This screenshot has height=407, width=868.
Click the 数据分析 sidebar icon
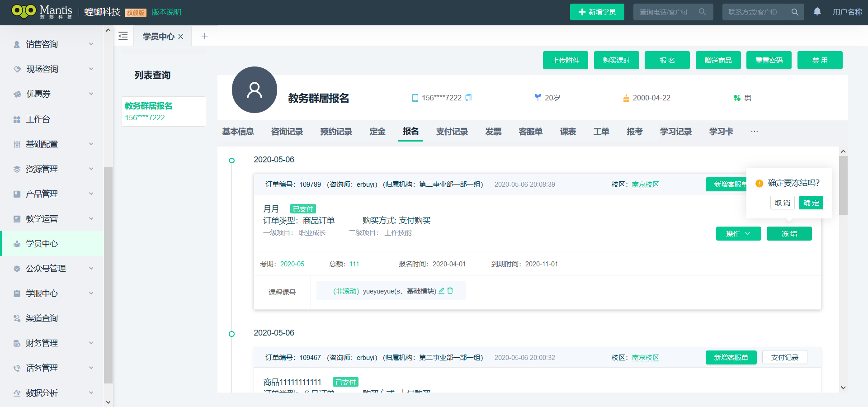click(x=17, y=393)
